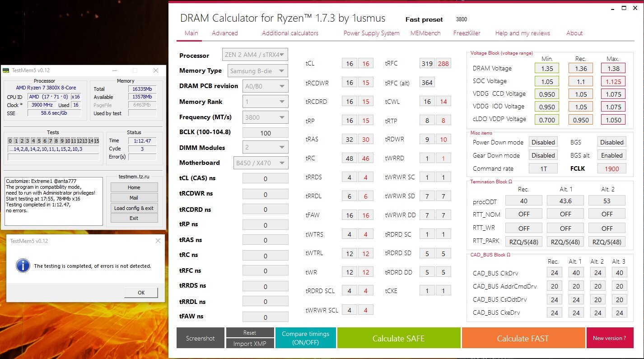Image resolution: width=644 pixels, height=359 pixels.
Task: Open the Frequency (MT/s) dropdown showing 3800
Action: tap(266, 117)
